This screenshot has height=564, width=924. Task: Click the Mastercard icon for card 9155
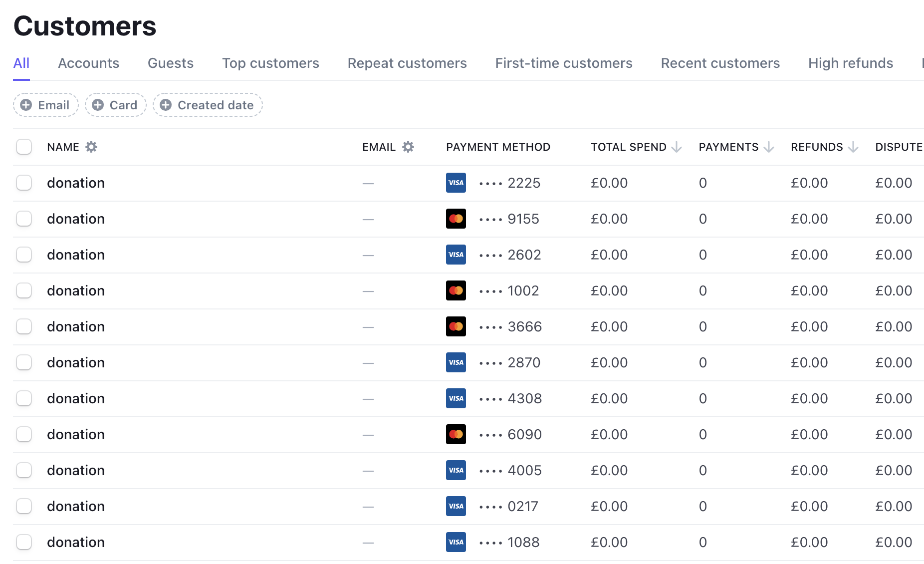click(456, 219)
